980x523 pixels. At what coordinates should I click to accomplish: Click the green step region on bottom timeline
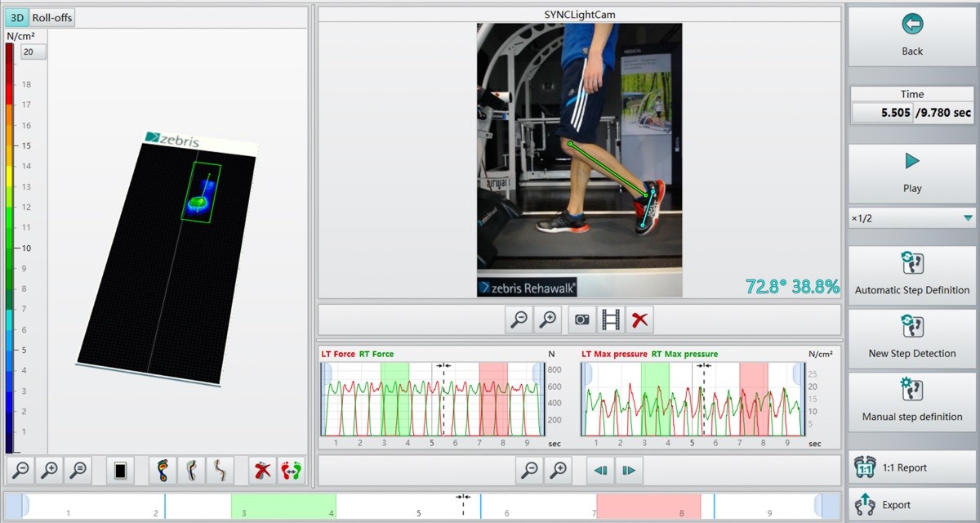pyautogui.click(x=283, y=505)
